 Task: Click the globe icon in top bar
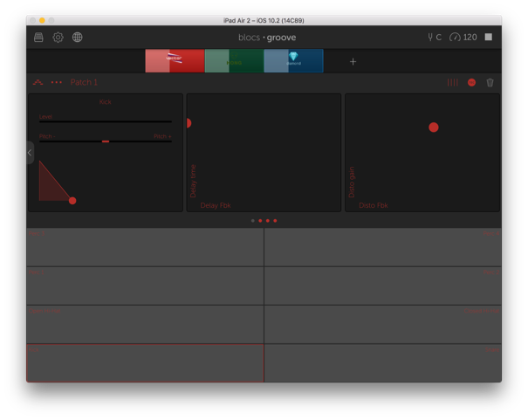point(77,38)
